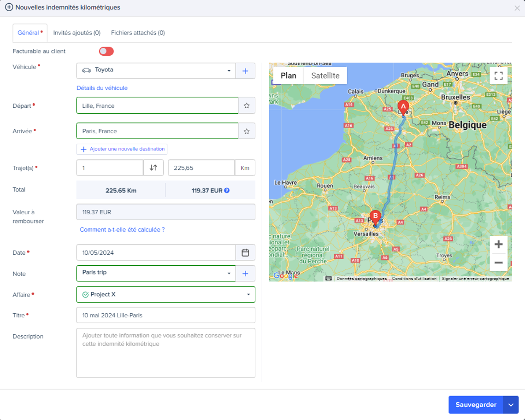Click the plus icon to add a vehicle
Viewport: 525px width, 420px height.
click(x=245, y=71)
